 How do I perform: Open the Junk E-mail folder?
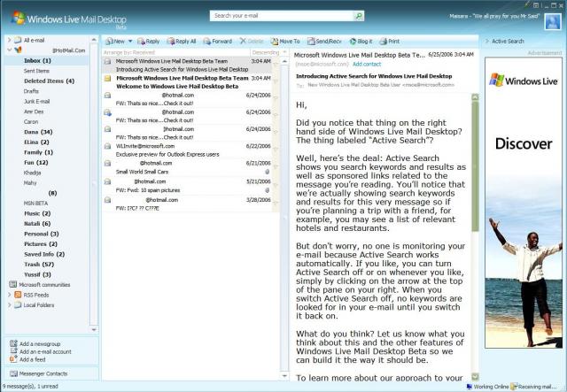click(x=37, y=102)
